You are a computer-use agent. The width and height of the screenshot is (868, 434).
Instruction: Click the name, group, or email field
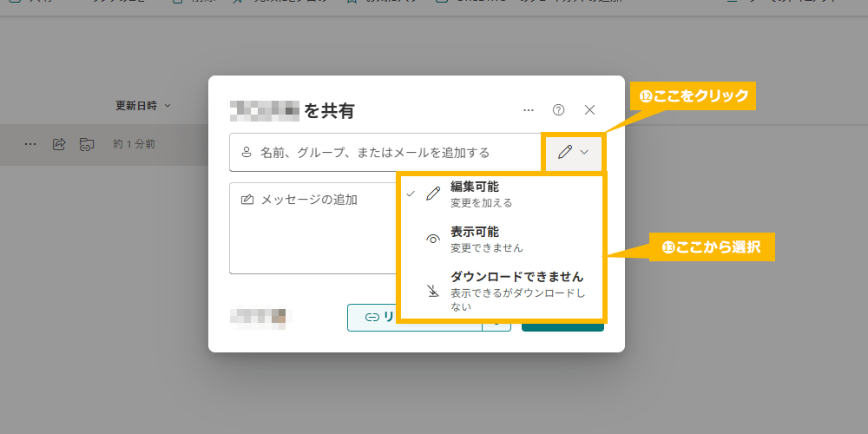(386, 152)
